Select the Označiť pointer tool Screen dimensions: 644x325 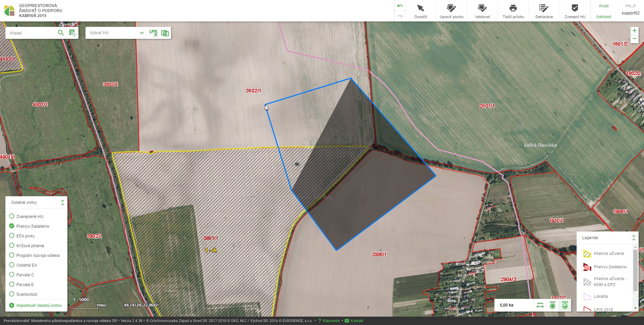pyautogui.click(x=421, y=11)
